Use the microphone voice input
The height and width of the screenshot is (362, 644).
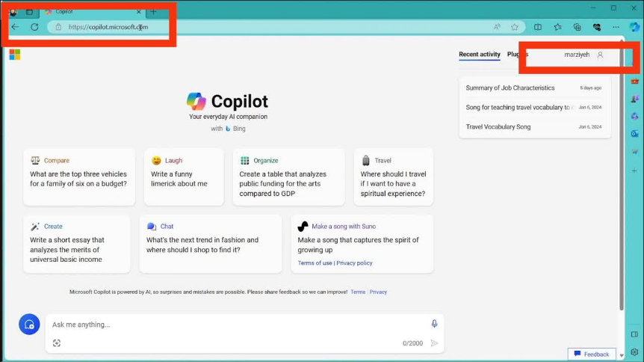(x=434, y=324)
